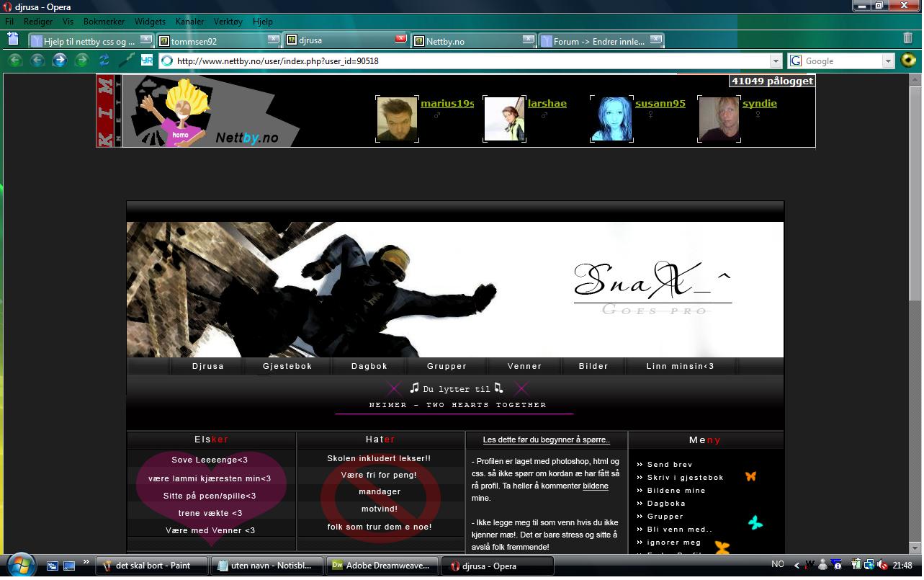Click marius19s profile photo

[x=397, y=119]
